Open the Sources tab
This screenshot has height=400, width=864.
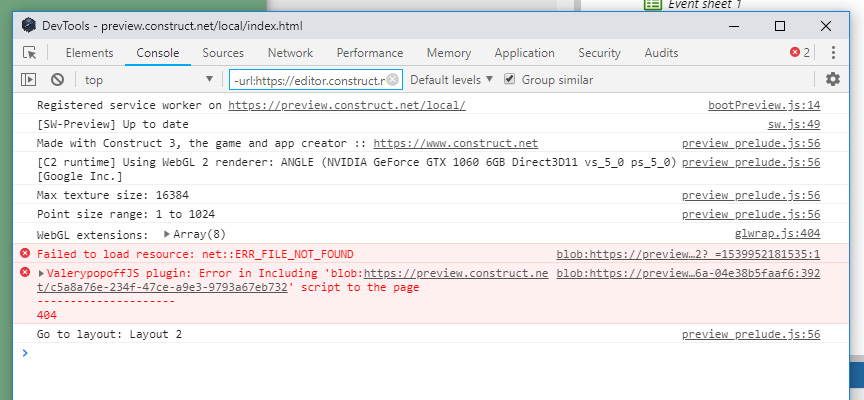pos(223,53)
